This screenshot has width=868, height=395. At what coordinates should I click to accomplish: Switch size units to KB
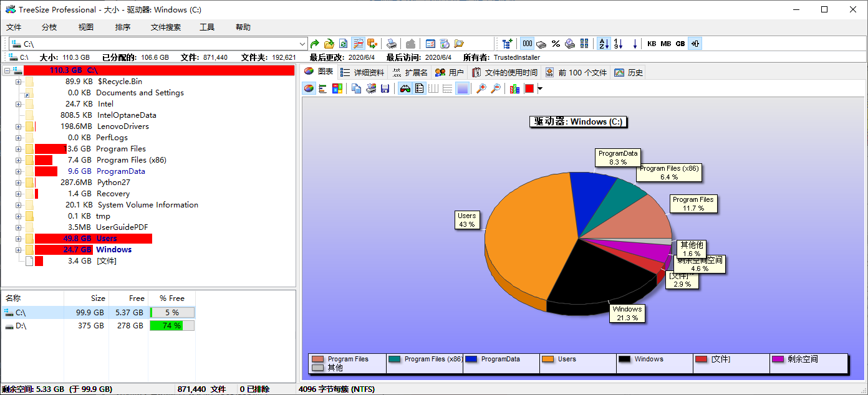coord(652,44)
